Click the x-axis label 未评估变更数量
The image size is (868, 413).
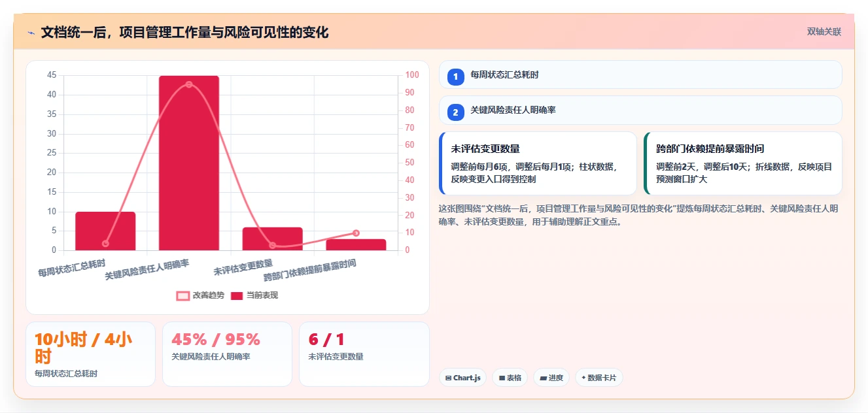pos(243,268)
